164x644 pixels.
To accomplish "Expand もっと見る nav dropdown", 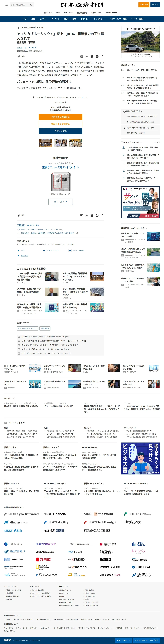I will 99,19.
